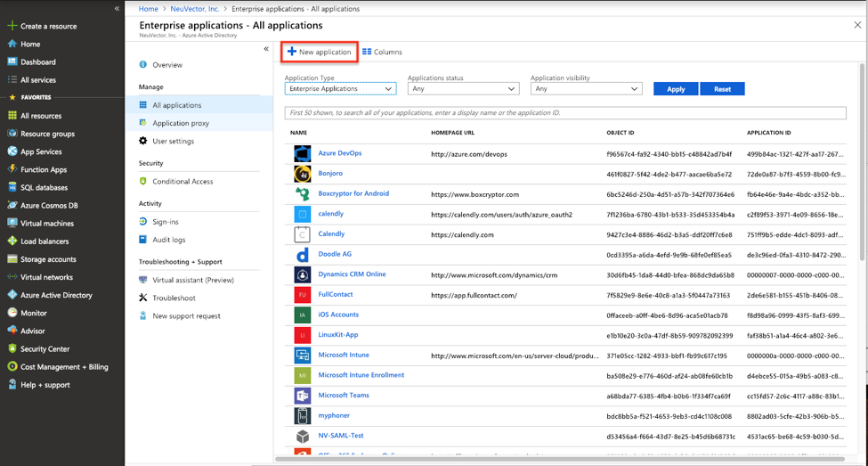Click the Azure Active Directory icon
The height and width of the screenshot is (466, 868).
(12, 295)
